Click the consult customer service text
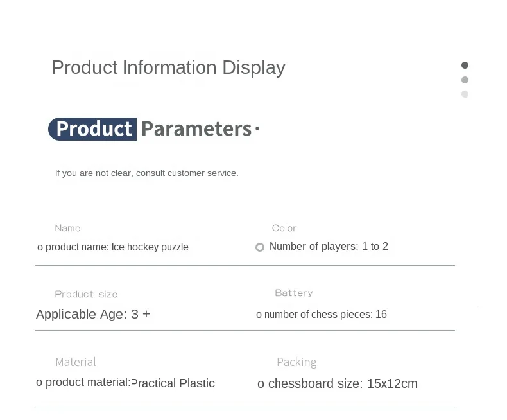Screen dimensions: 507x420 click(x=146, y=173)
